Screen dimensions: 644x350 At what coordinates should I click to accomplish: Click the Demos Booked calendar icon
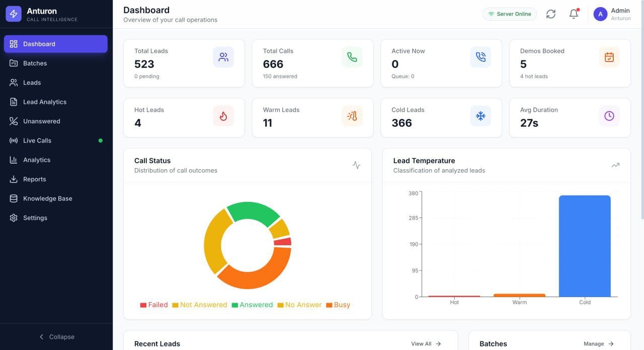pyautogui.click(x=609, y=57)
